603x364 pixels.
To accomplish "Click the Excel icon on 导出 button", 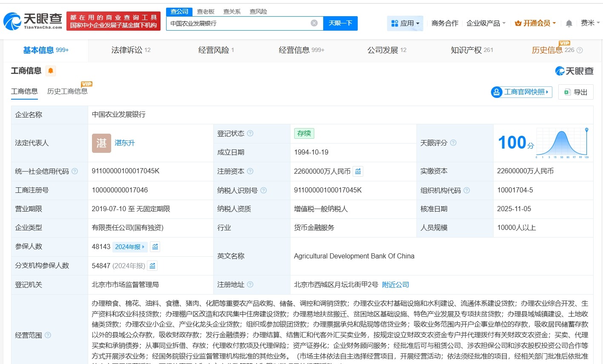I will (567, 92).
